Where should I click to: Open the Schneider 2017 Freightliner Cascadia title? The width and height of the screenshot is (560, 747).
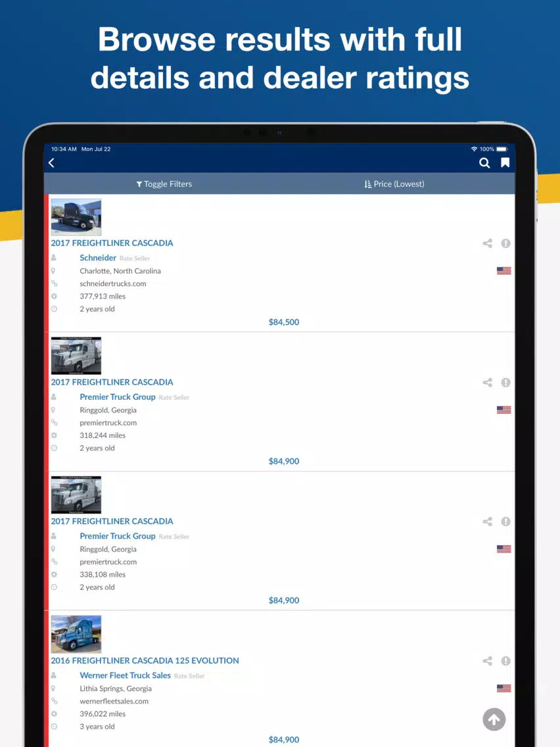tap(112, 243)
